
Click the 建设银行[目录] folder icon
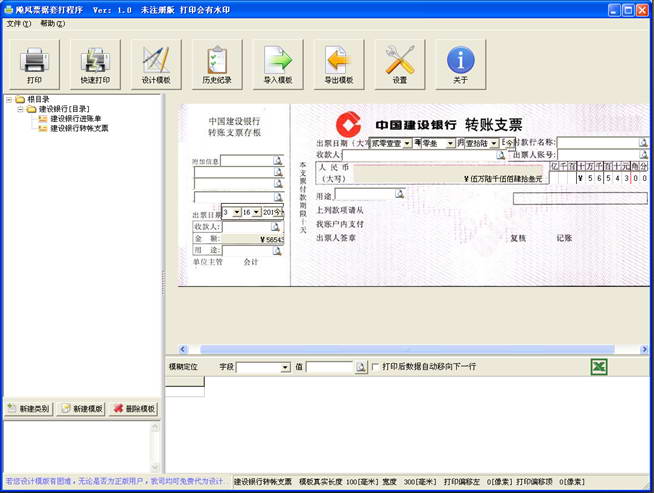pyautogui.click(x=31, y=109)
